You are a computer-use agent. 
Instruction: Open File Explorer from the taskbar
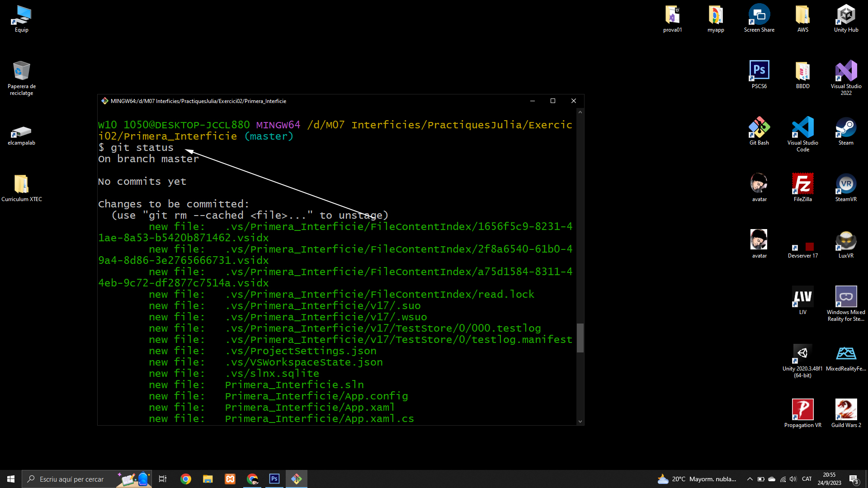pyautogui.click(x=208, y=479)
